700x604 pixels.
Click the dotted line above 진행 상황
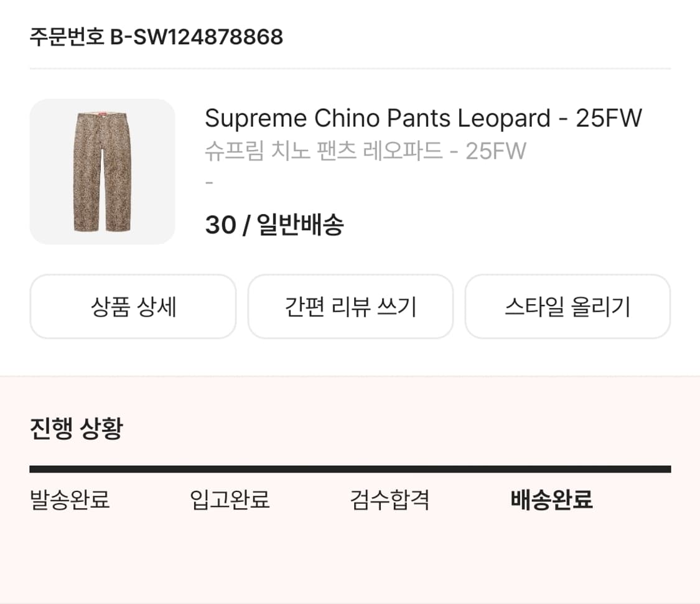350,376
